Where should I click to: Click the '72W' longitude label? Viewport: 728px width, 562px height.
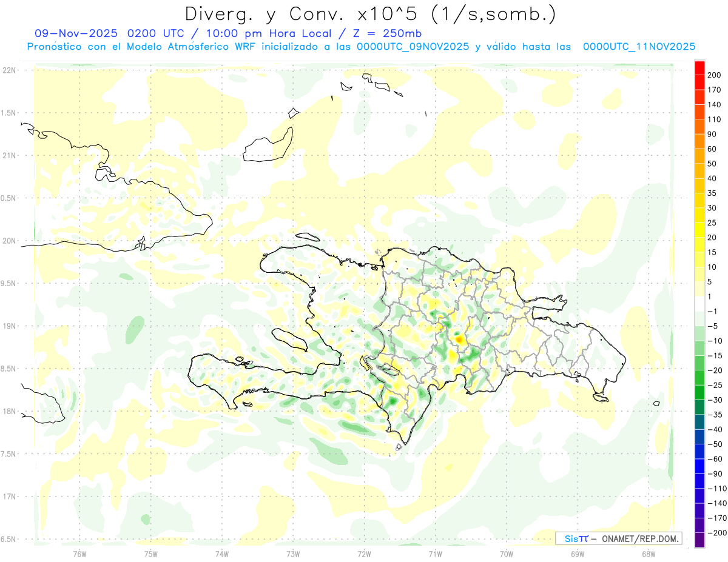364,554
